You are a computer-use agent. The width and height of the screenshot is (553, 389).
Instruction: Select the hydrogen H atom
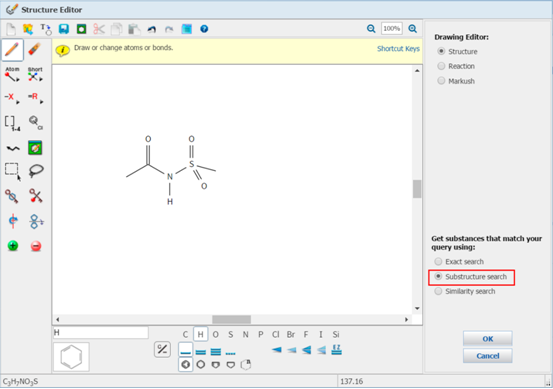[200, 334]
